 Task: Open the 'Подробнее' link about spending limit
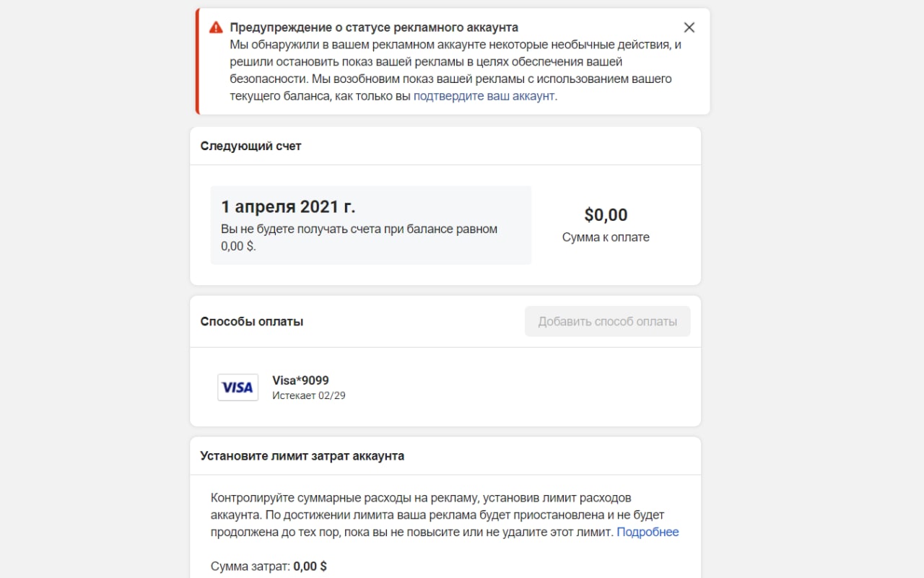(648, 532)
